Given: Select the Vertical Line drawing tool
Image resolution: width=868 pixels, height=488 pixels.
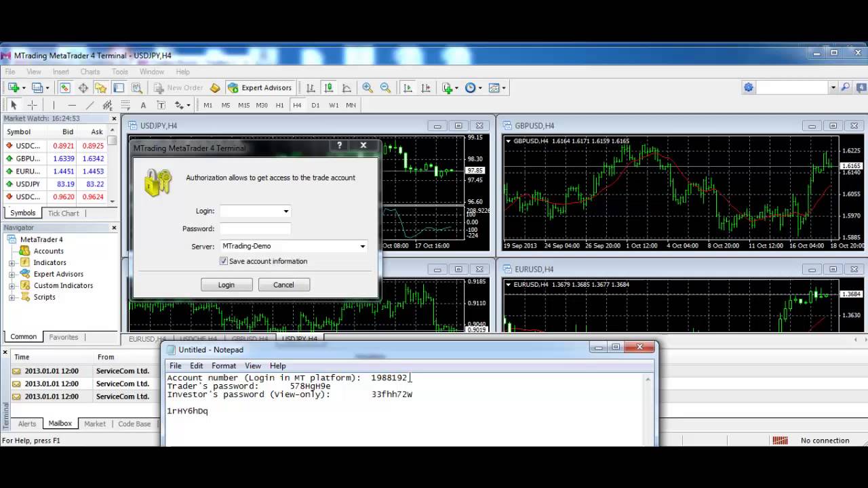Looking at the screenshot, I should pos(54,105).
